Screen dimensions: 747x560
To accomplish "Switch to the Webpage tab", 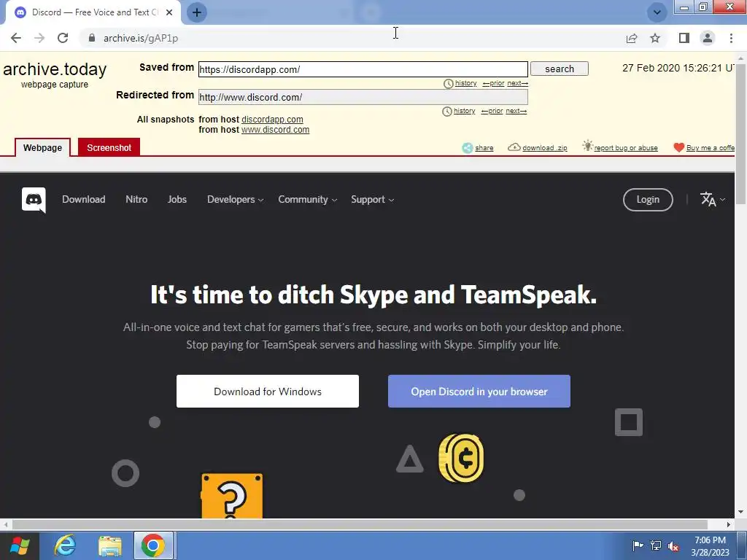I will click(42, 147).
